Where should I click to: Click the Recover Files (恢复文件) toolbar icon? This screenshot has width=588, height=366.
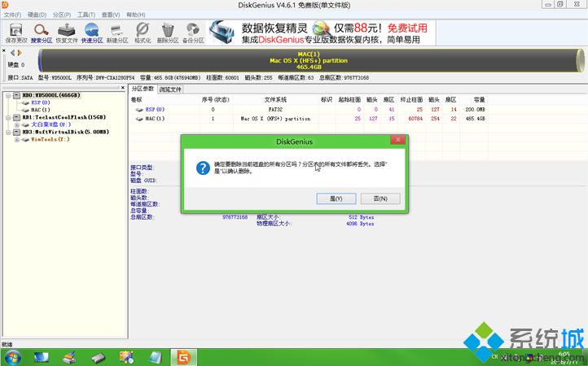click(x=67, y=33)
